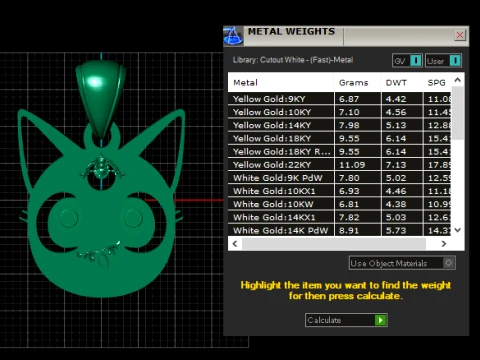
Task: Click the 4.38 DWT value
Action: (396, 204)
